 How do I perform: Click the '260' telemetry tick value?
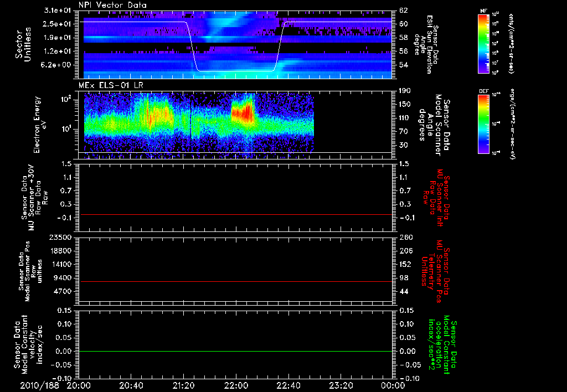pos(406,238)
